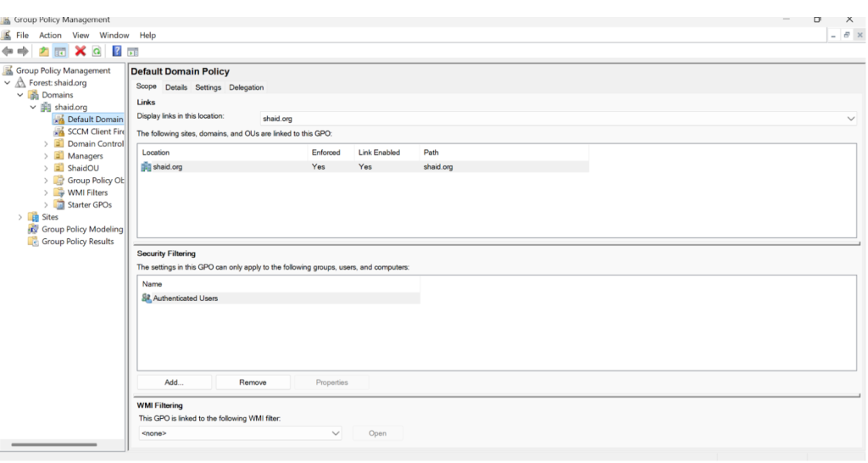Select the Group Policy Modeling node icon

33,229
